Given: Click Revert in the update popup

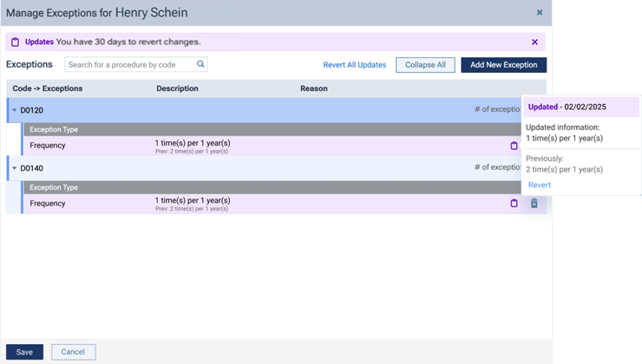Looking at the screenshot, I should (540, 185).
